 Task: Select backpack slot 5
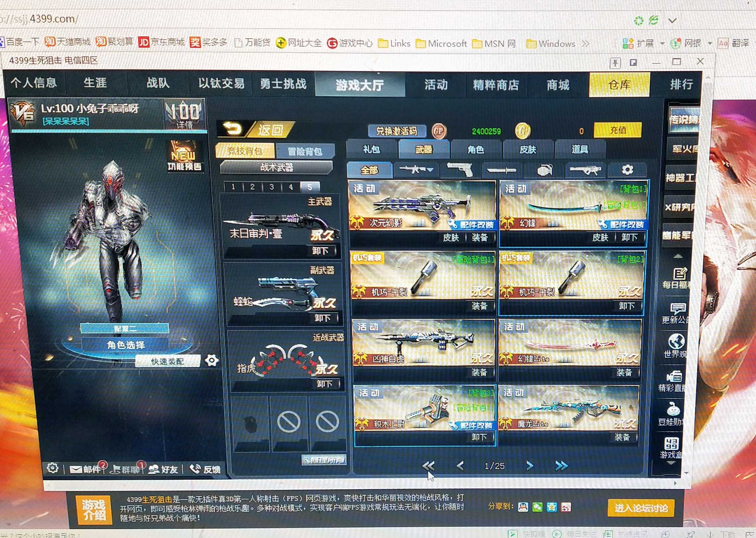point(310,187)
